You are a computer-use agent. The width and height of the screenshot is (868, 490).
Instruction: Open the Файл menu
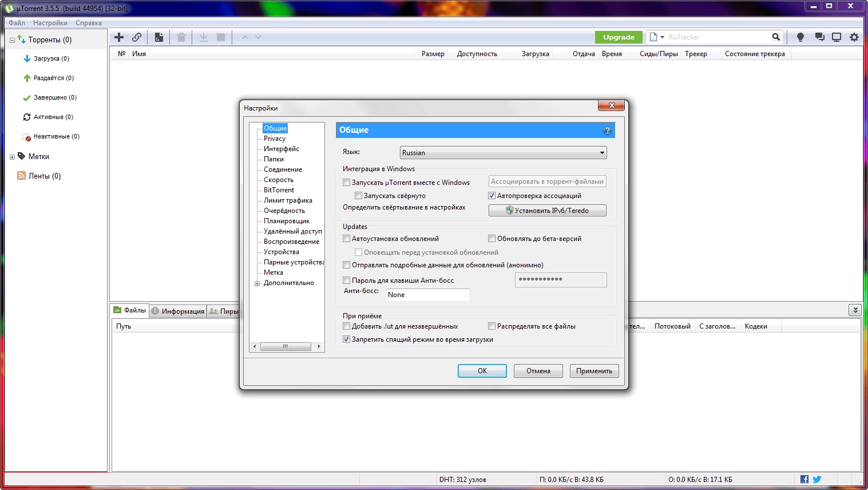pos(17,23)
